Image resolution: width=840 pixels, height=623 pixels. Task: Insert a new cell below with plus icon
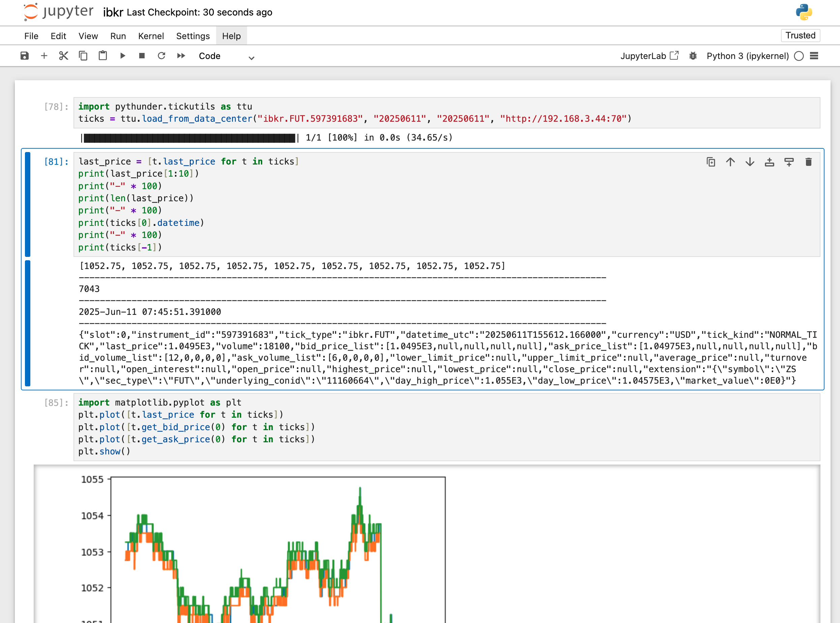coord(44,56)
